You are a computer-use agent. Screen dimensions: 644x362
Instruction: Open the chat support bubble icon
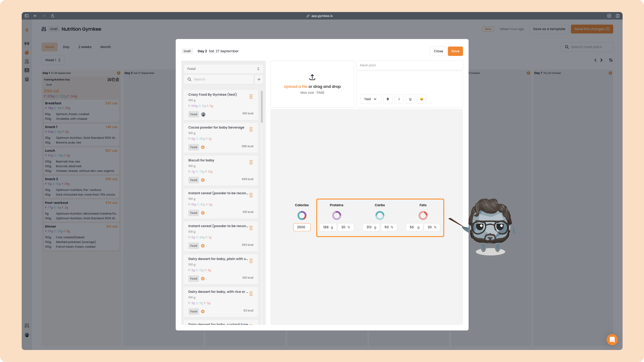612,340
